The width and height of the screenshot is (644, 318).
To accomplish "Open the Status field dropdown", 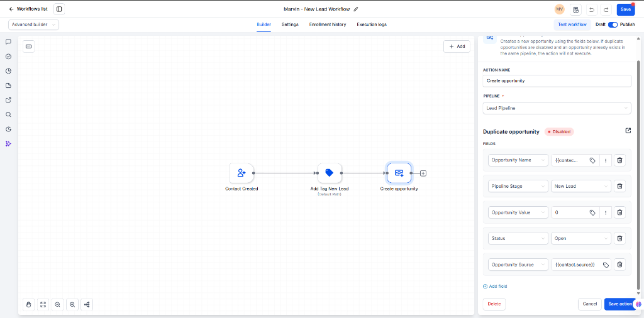I will click(x=518, y=238).
